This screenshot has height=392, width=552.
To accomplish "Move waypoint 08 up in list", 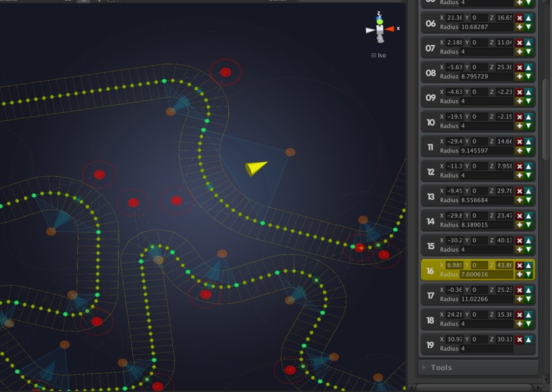I will pos(529,68).
